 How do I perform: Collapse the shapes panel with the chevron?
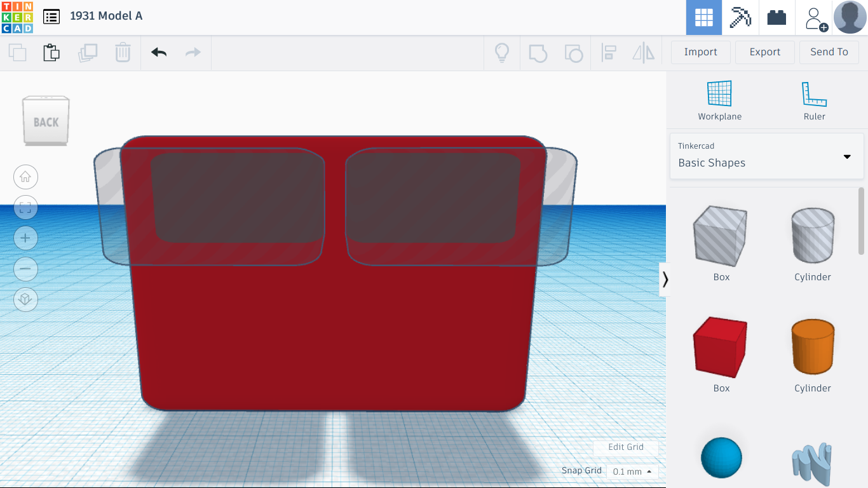click(x=665, y=279)
